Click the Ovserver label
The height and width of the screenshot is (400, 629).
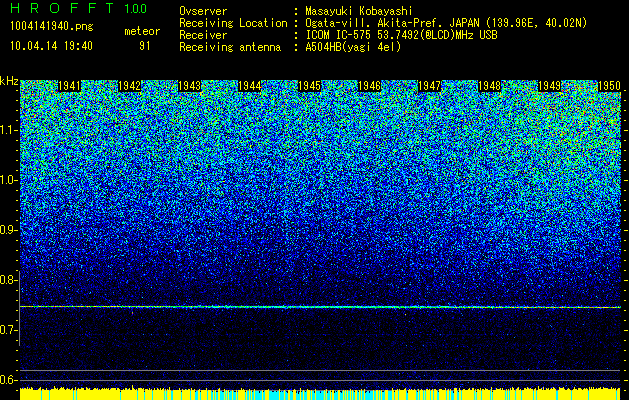(x=203, y=11)
